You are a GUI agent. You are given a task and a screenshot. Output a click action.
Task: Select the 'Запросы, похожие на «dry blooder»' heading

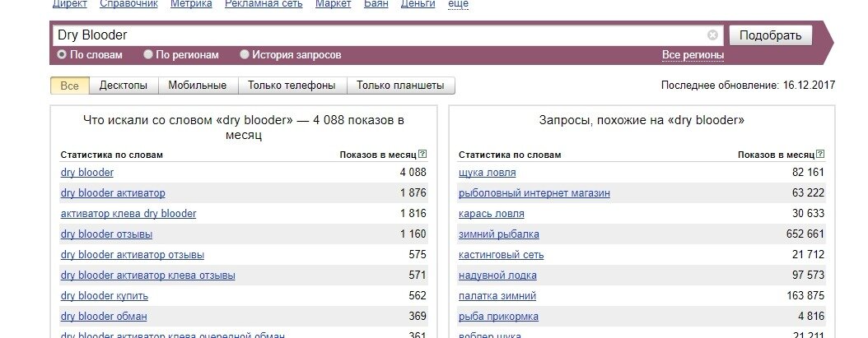pyautogui.click(x=642, y=120)
